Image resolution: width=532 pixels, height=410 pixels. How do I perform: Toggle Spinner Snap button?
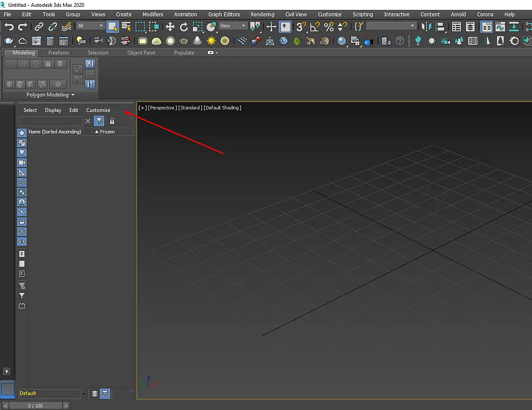click(343, 27)
